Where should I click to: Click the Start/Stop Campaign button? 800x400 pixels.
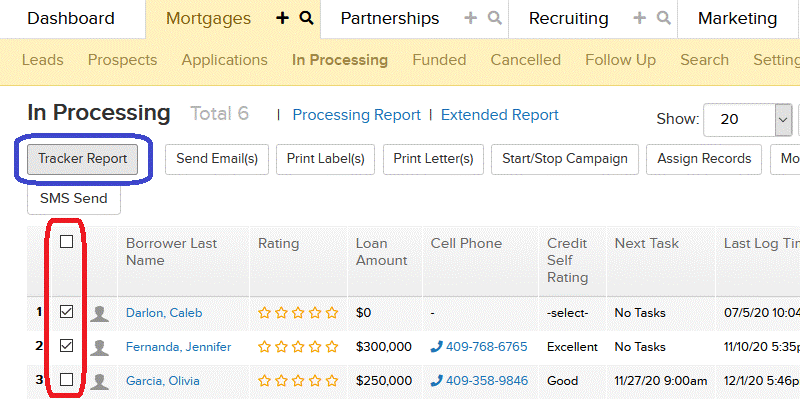click(x=565, y=159)
